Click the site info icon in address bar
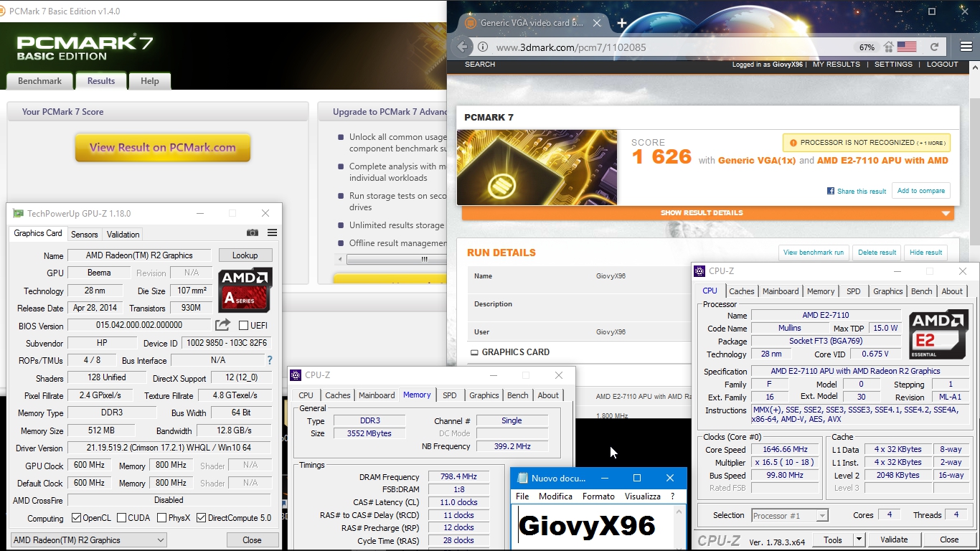 (x=483, y=47)
